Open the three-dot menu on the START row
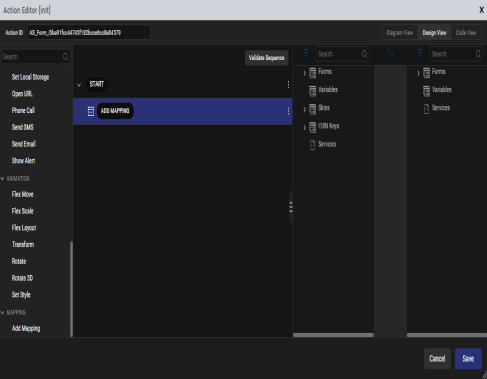This screenshot has height=379, width=487. [288, 84]
